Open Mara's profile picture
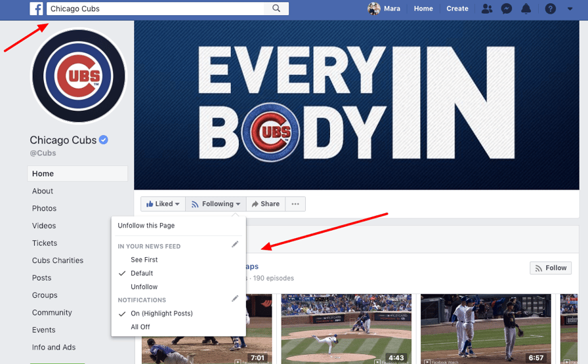The image size is (588, 364). tap(374, 9)
